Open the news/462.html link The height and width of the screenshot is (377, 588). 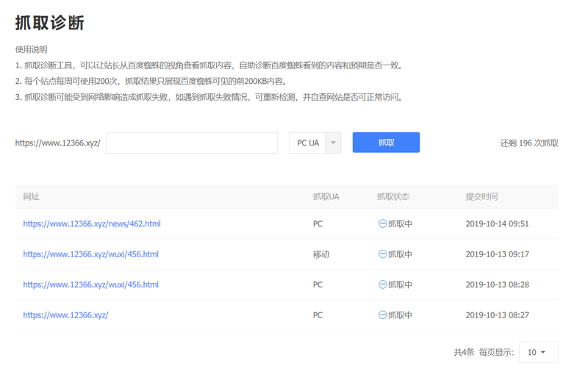tap(92, 223)
